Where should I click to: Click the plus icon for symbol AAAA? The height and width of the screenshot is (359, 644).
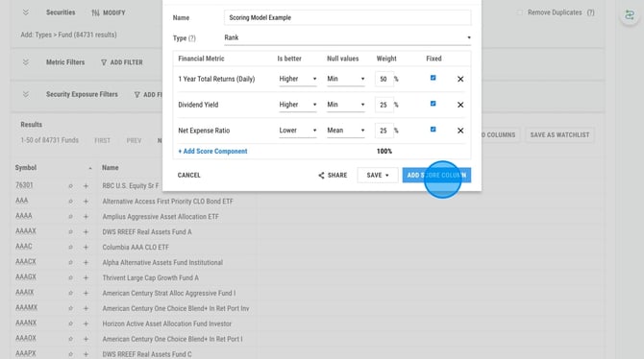pyautogui.click(x=86, y=217)
